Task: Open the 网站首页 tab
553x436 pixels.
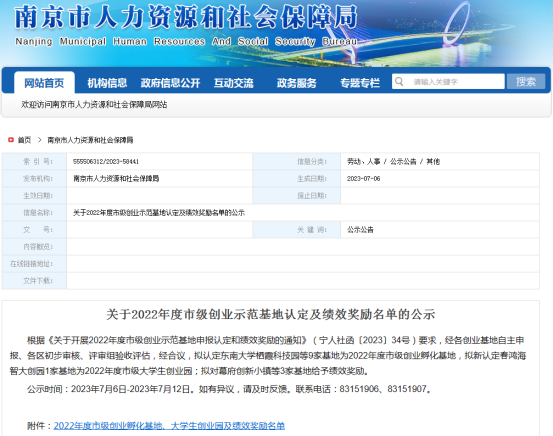Action: tap(44, 83)
